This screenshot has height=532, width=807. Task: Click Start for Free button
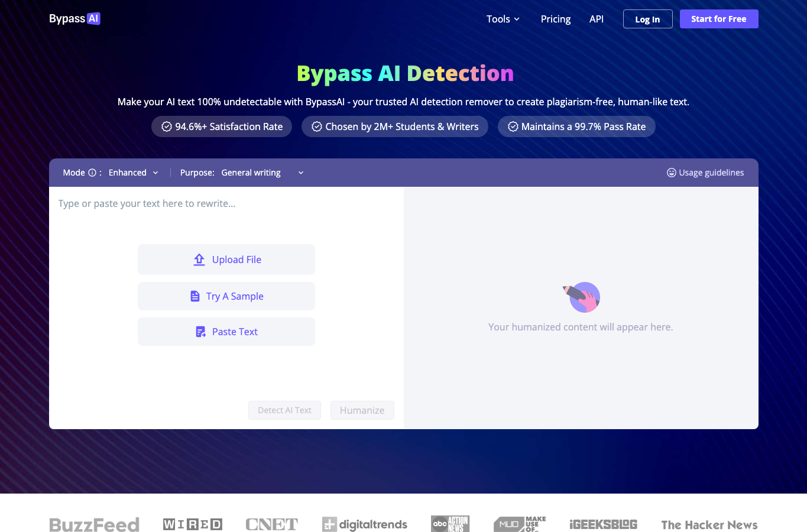click(719, 19)
